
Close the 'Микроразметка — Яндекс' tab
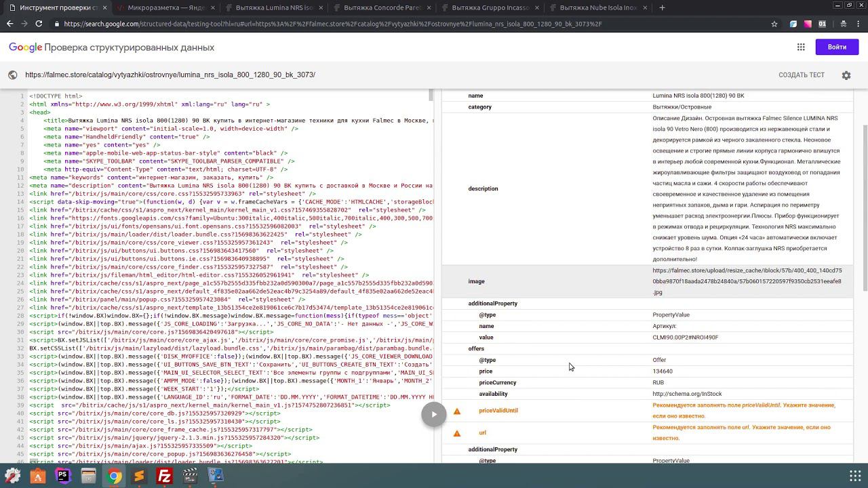pyautogui.click(x=213, y=7)
